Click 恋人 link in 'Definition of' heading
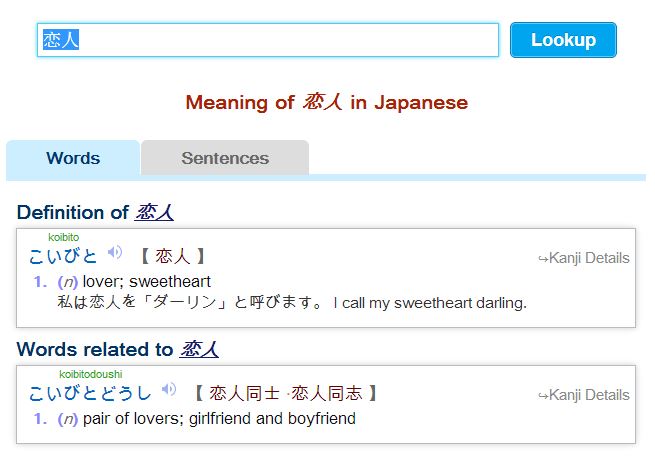 pos(154,212)
